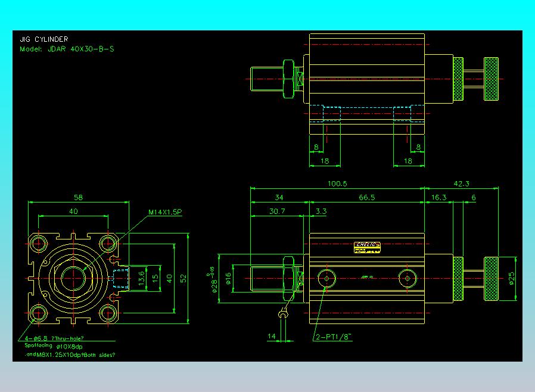Click the 58 width dimension

(x=78, y=198)
